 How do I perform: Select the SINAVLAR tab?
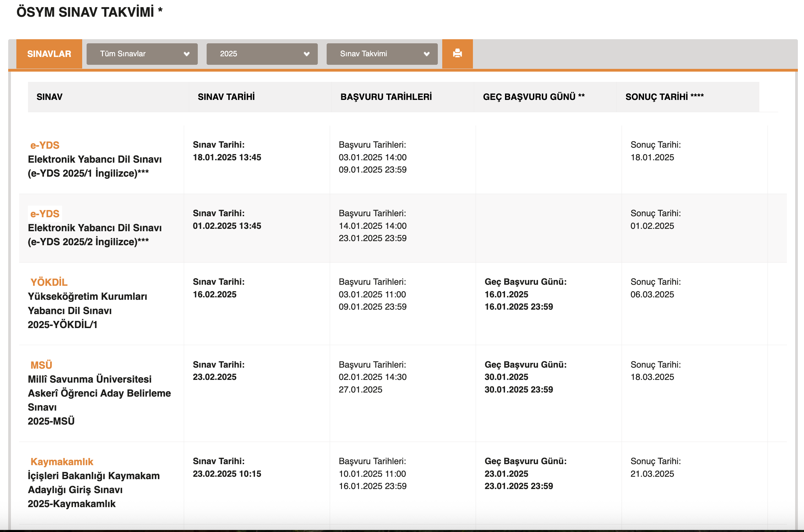[x=49, y=54]
